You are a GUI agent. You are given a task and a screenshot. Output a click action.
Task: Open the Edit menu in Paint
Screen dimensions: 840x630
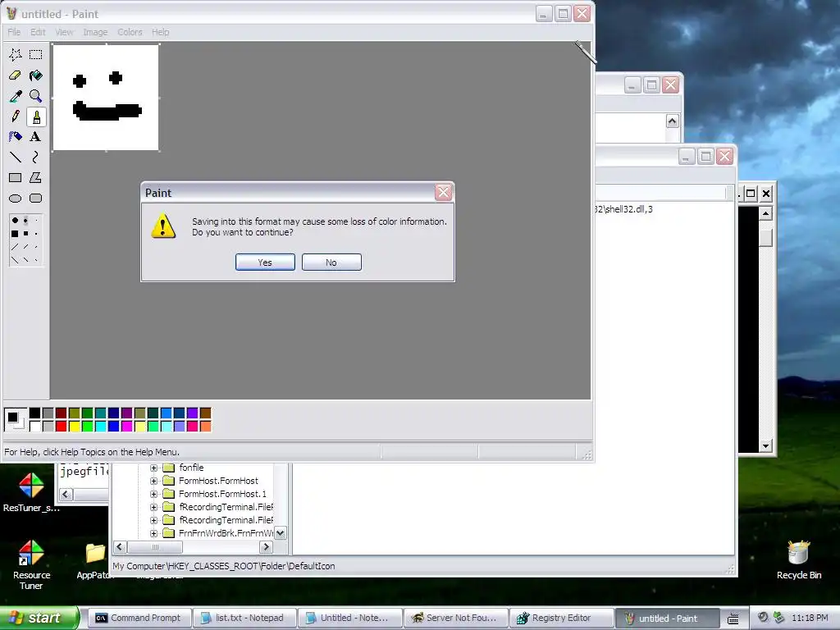(38, 32)
